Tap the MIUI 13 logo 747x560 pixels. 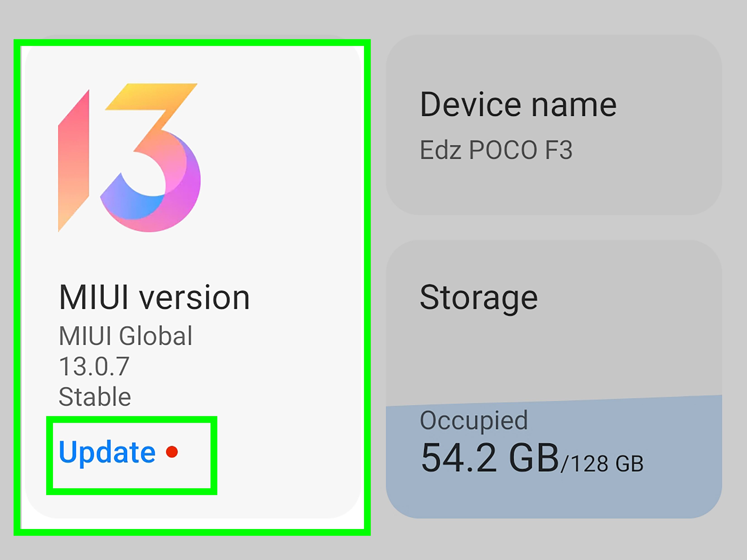tap(129, 158)
